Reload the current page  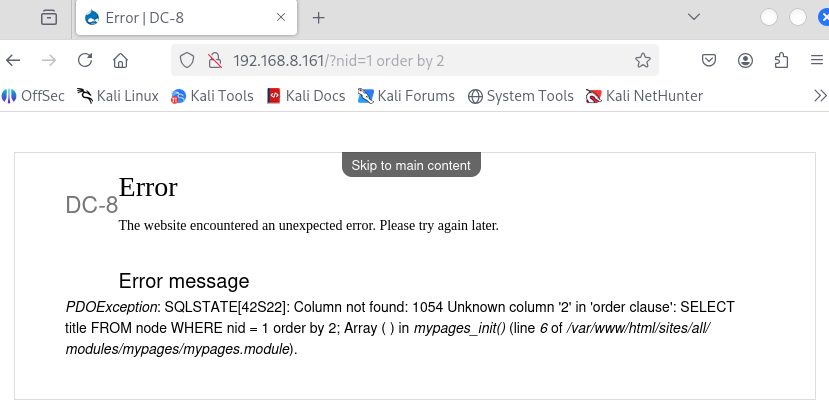tap(85, 61)
